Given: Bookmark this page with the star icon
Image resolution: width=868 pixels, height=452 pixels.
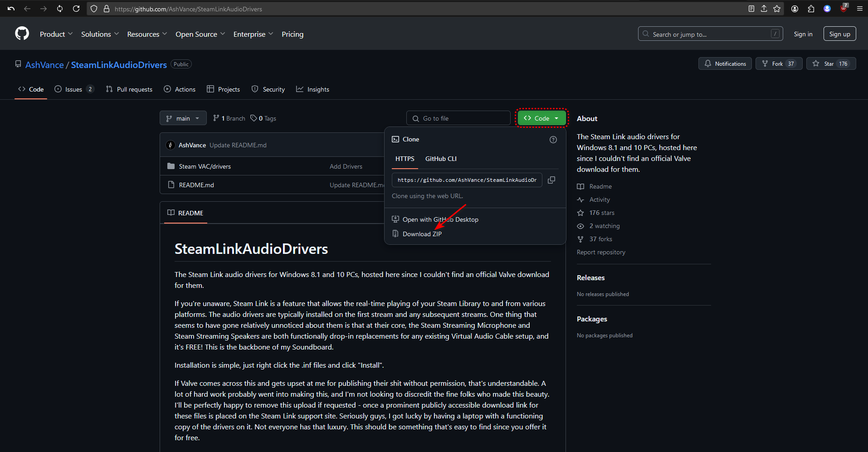Looking at the screenshot, I should tap(777, 9).
